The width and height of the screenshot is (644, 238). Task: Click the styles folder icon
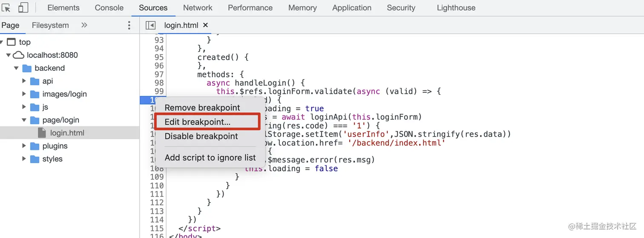point(35,159)
